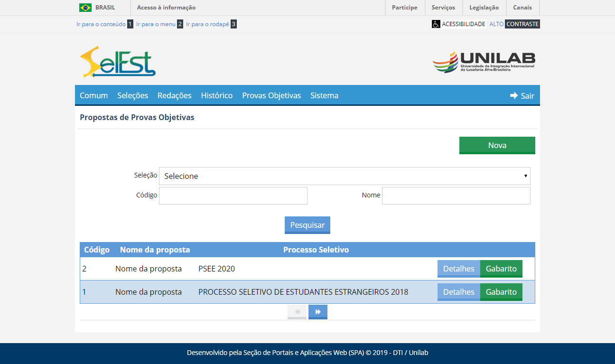Click the Sair logout arrow icon

[514, 95]
